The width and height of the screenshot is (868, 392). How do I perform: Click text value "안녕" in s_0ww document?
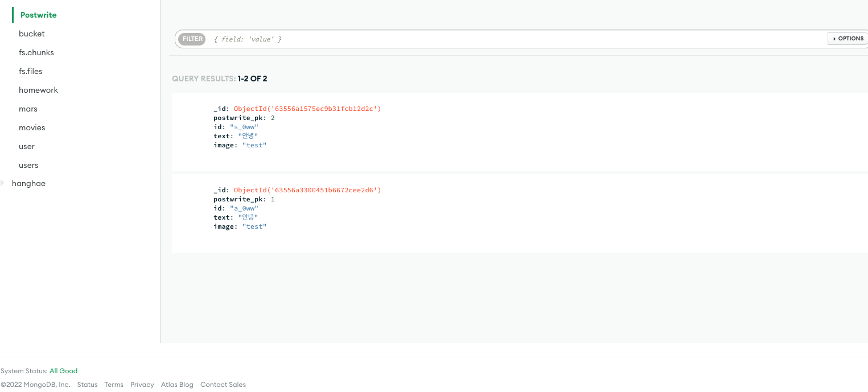click(248, 136)
